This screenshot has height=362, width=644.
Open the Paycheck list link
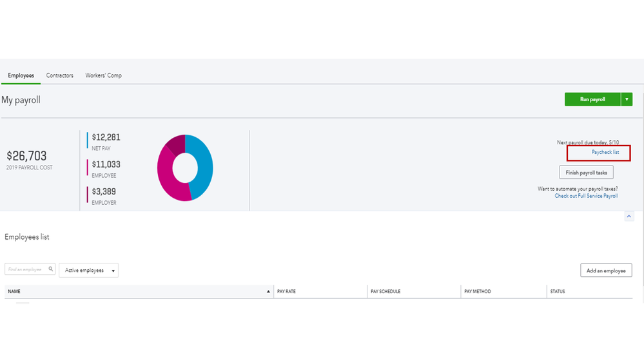[605, 152]
